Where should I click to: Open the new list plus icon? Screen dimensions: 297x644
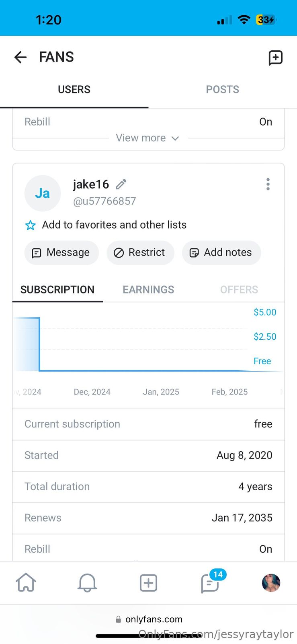(x=275, y=58)
